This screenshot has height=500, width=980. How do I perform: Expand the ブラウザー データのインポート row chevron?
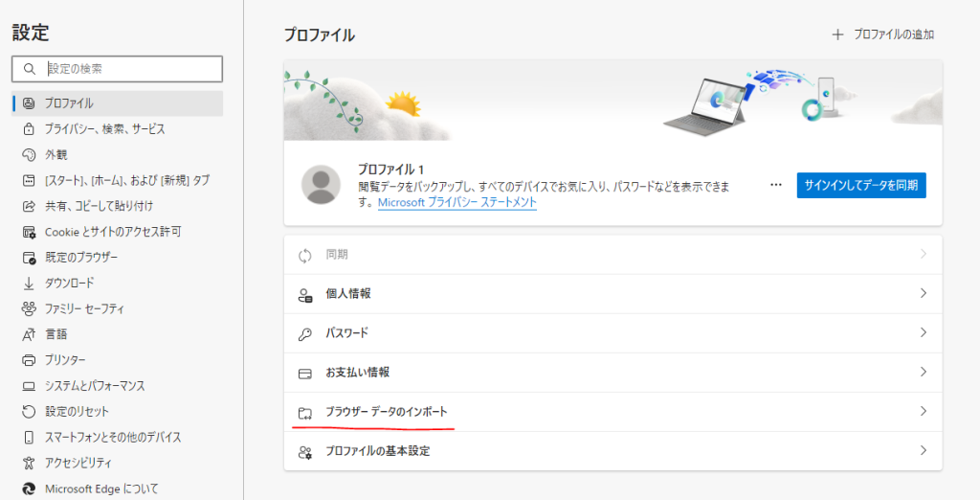924,411
